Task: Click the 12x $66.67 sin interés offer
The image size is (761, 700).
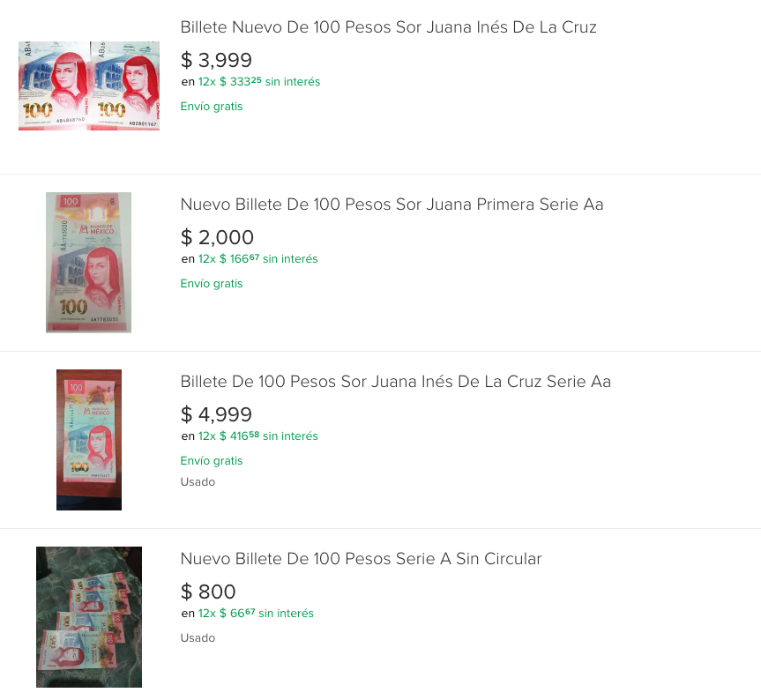Action: (255, 614)
